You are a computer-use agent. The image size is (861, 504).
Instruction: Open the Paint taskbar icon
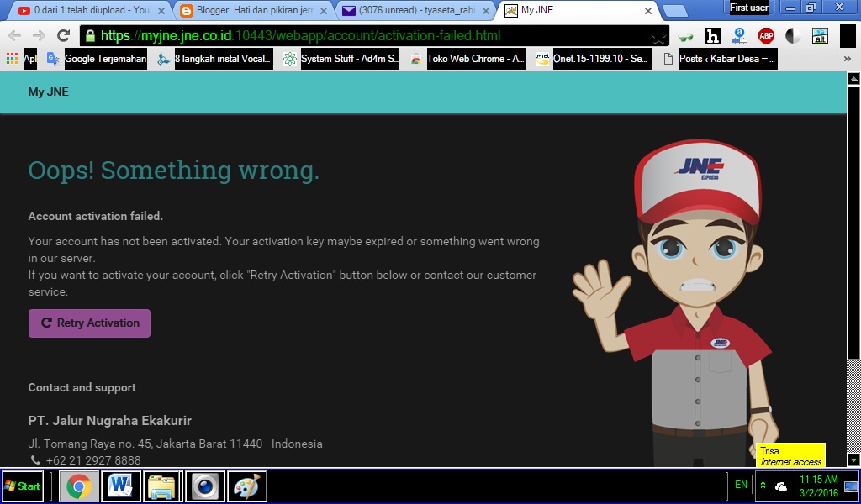[x=247, y=486]
